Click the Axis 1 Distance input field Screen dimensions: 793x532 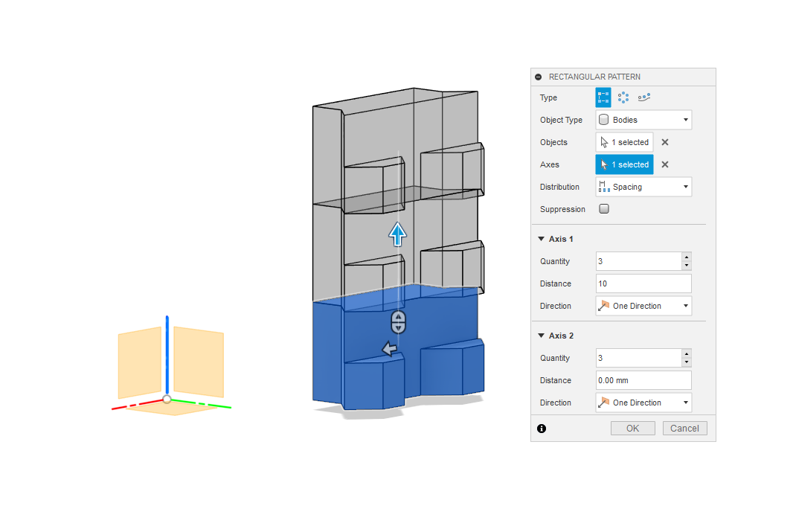(643, 283)
